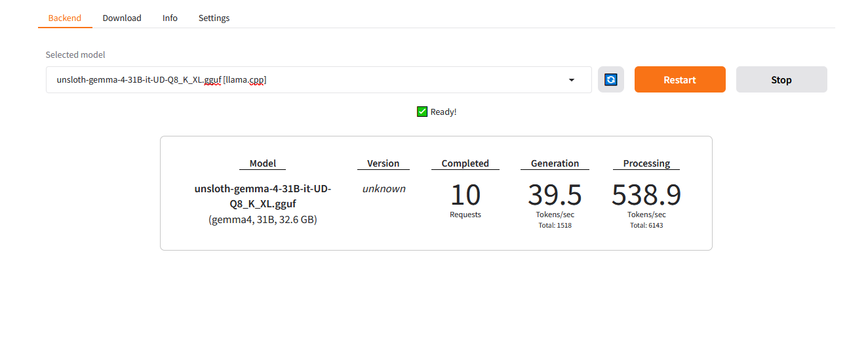This screenshot has height=351, width=868.
Task: Click the Generation column header
Action: (555, 163)
